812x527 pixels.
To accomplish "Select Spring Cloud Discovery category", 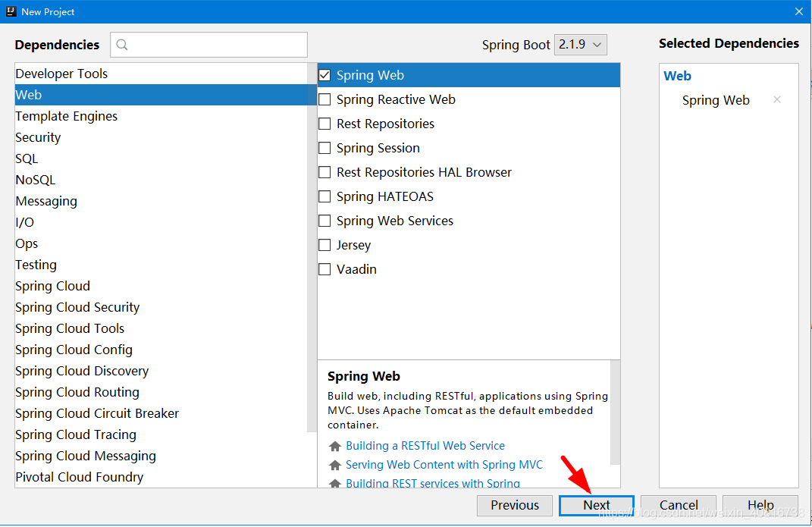I will click(161, 371).
